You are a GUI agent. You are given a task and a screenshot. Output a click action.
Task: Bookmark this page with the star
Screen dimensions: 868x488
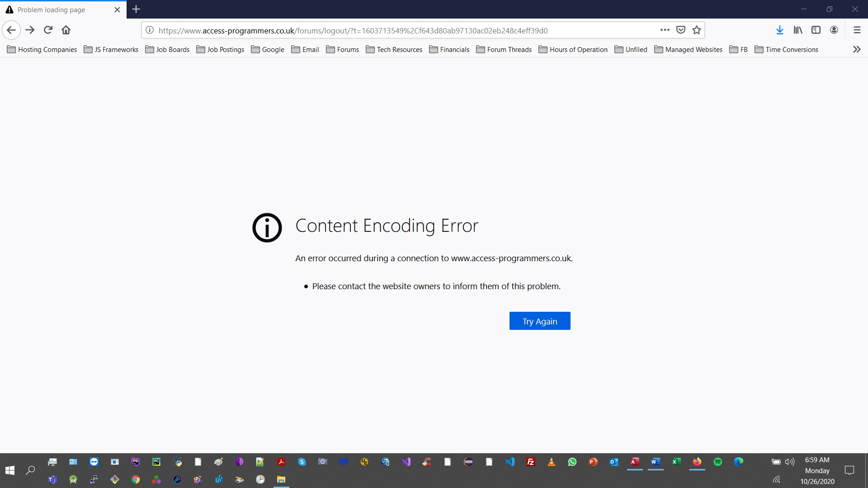click(697, 30)
